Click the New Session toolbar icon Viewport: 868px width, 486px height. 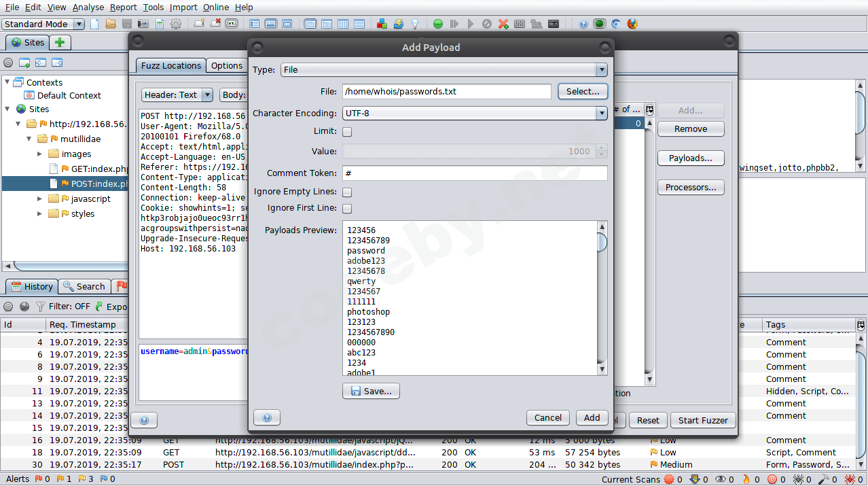pos(94,24)
